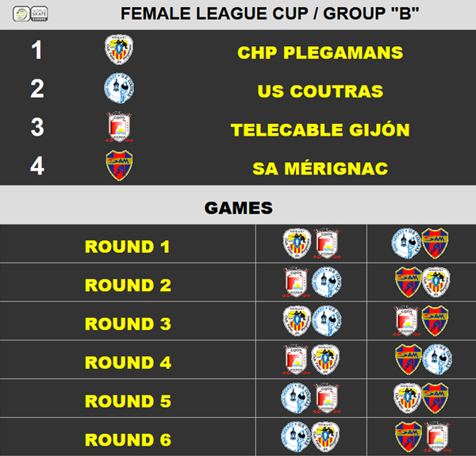Click Gijón crest in Round 6 row

[437, 437]
